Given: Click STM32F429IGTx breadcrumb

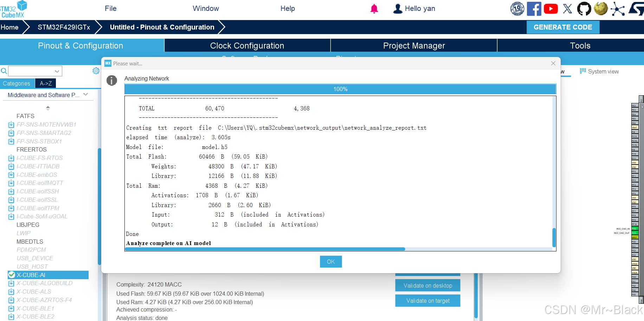Looking at the screenshot, I should tap(64, 27).
